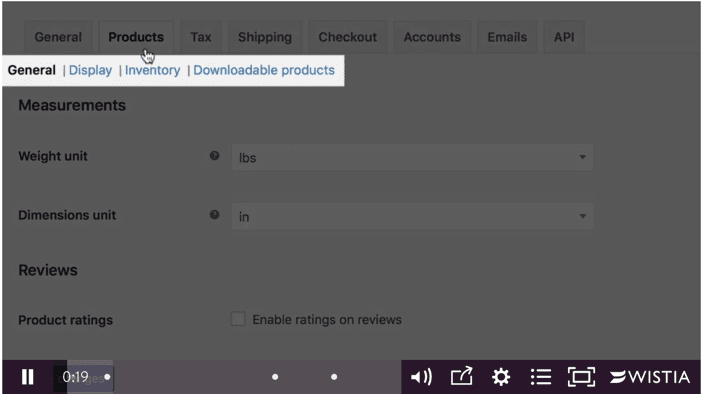Click the 0:19 timestamp display
This screenshot has width=703, height=394.
tap(75, 377)
